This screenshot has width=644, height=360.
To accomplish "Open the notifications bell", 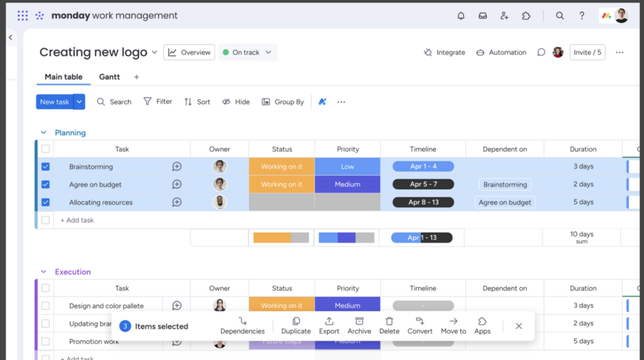I will pos(461,16).
